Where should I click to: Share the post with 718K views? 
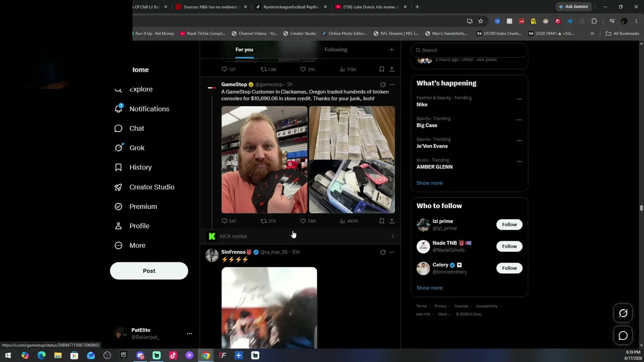coord(392,69)
